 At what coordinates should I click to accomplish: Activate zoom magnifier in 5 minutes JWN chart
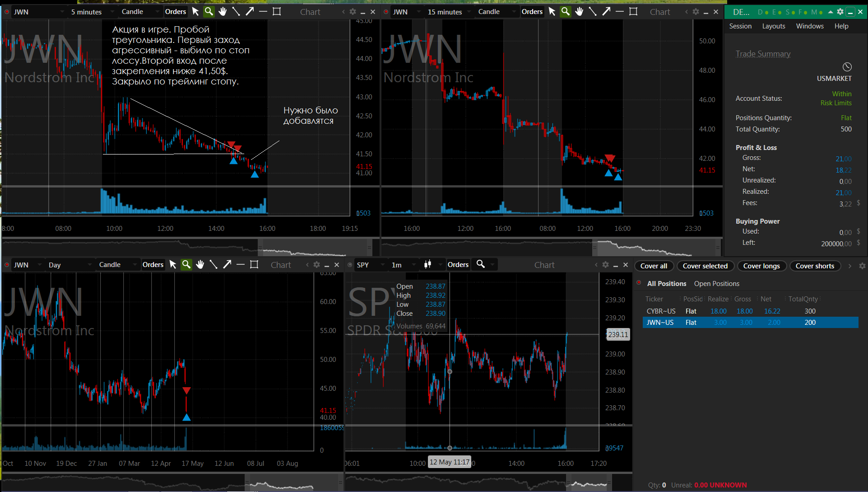pyautogui.click(x=209, y=12)
